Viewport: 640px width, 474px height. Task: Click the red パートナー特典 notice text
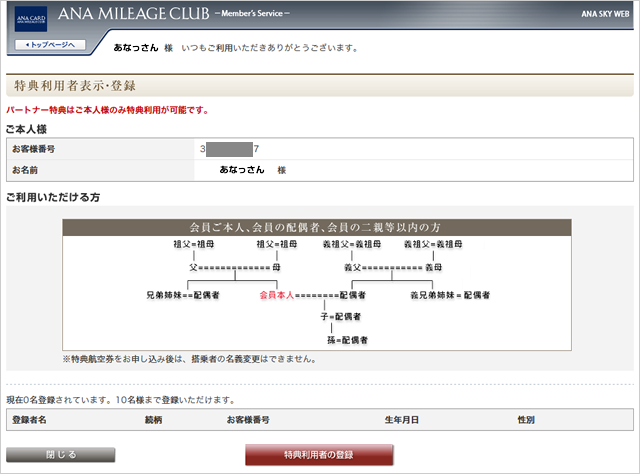click(107, 110)
